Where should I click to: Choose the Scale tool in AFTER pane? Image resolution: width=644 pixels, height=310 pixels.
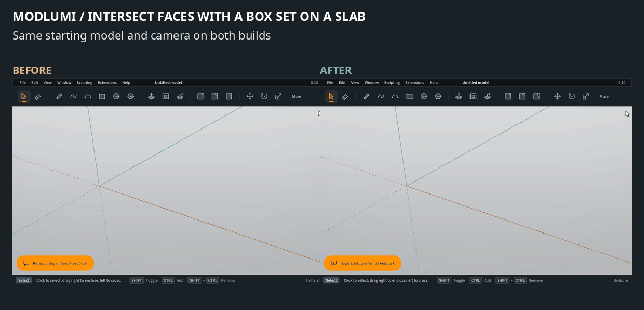586,96
